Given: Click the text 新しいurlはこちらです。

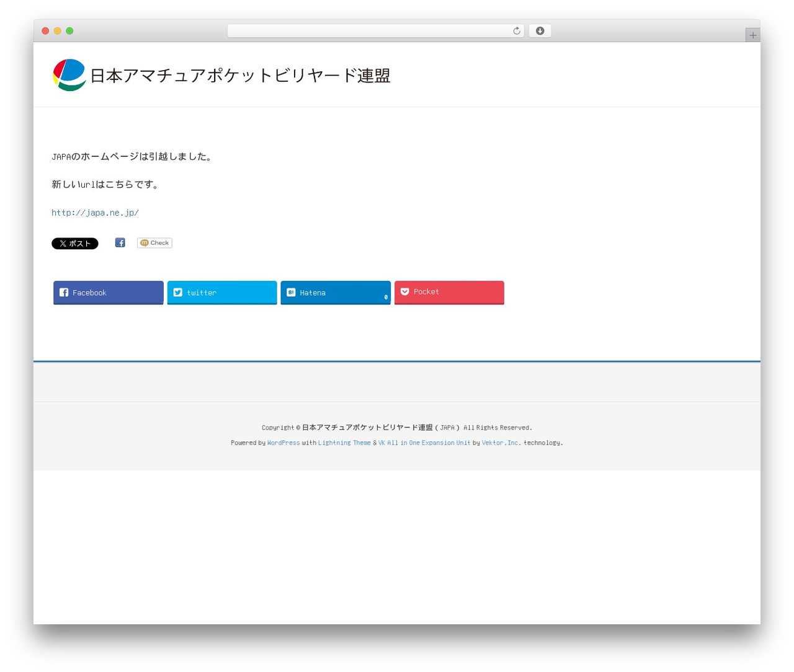Looking at the screenshot, I should 106,185.
